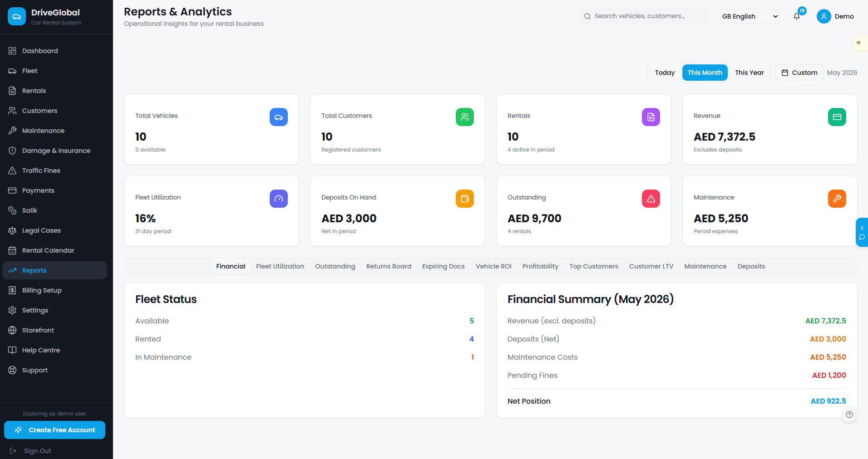
Task: Click the Billing Setup receipt icon
Action: click(12, 290)
